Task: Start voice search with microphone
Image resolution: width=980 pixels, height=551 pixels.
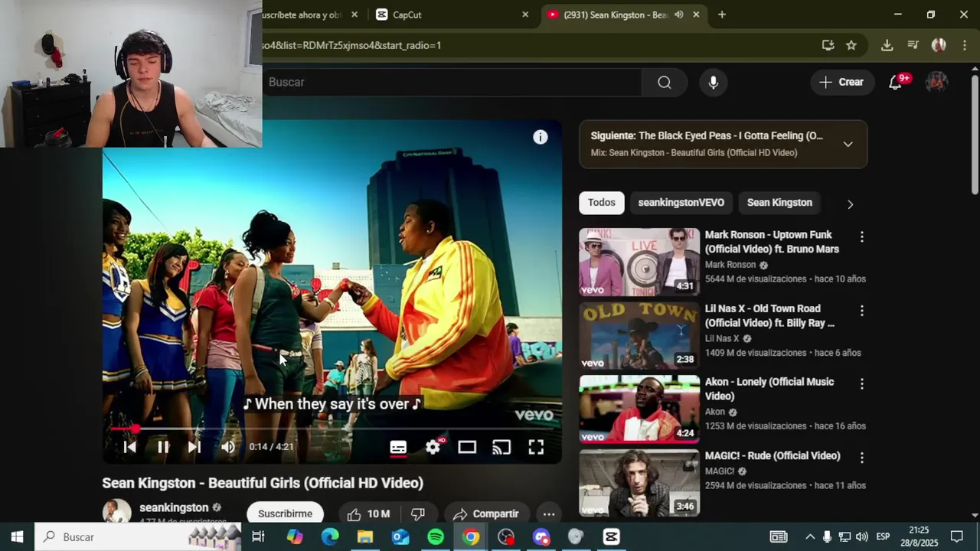Action: point(714,82)
